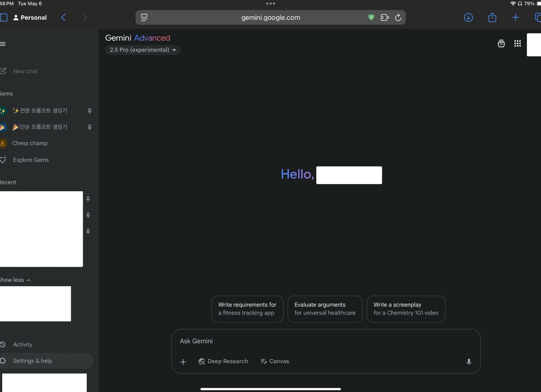Click the plus attachment icon in prompt box
Screen dimensions: 541x392
183,362
